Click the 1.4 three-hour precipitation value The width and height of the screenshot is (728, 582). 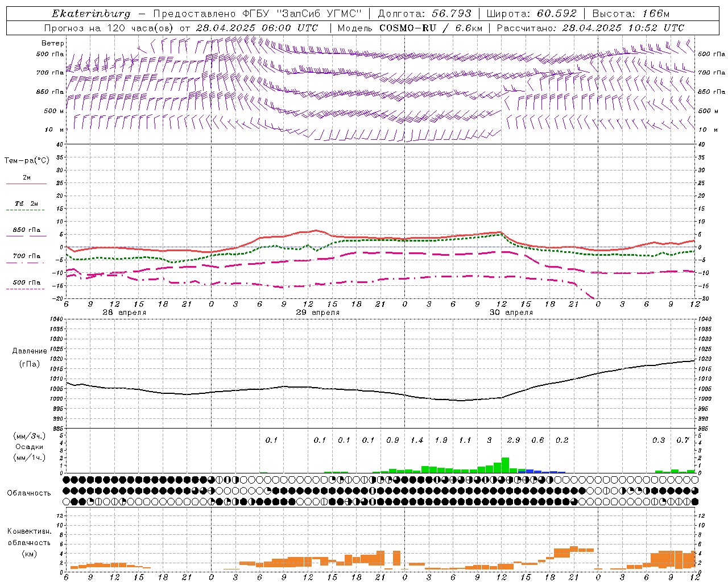417,440
